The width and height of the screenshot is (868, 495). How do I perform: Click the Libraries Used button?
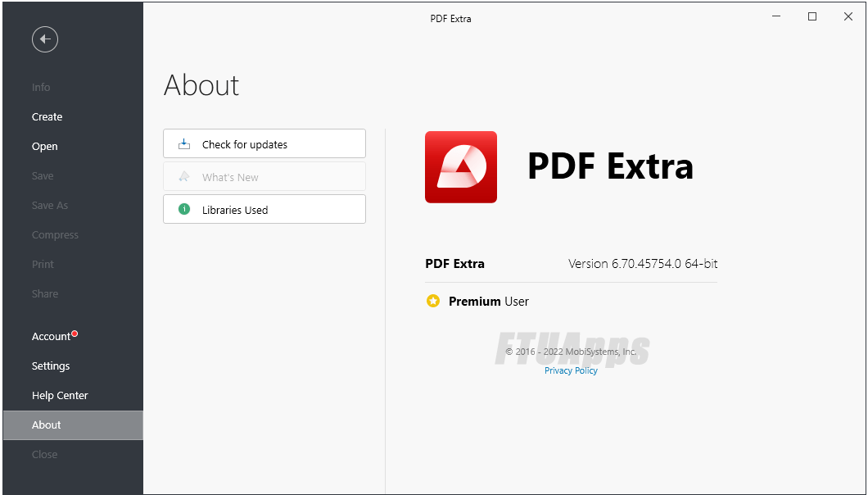click(264, 209)
